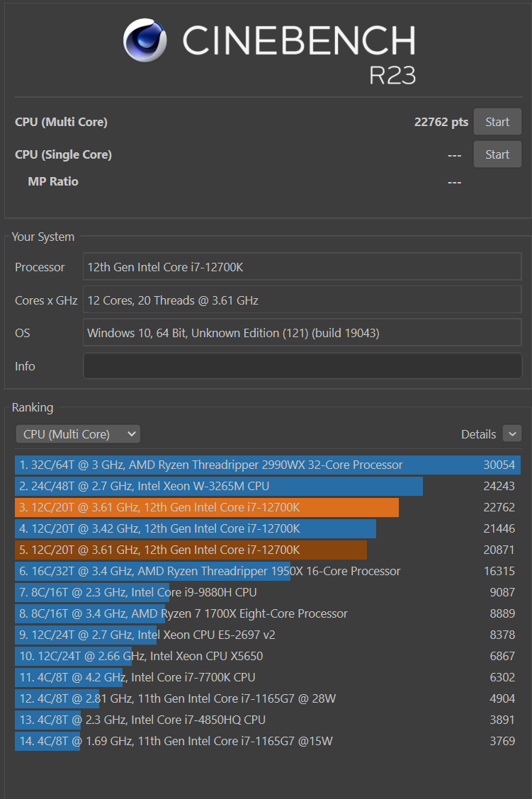This screenshot has height=799, width=532.
Task: Click the Info input field
Action: point(302,365)
